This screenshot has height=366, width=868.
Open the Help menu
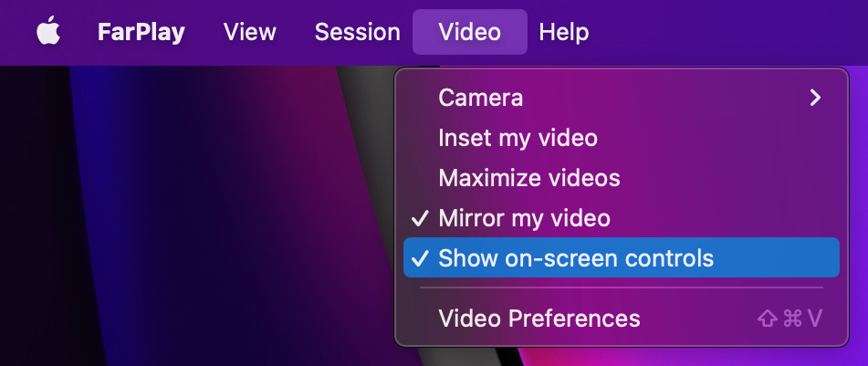tap(563, 33)
